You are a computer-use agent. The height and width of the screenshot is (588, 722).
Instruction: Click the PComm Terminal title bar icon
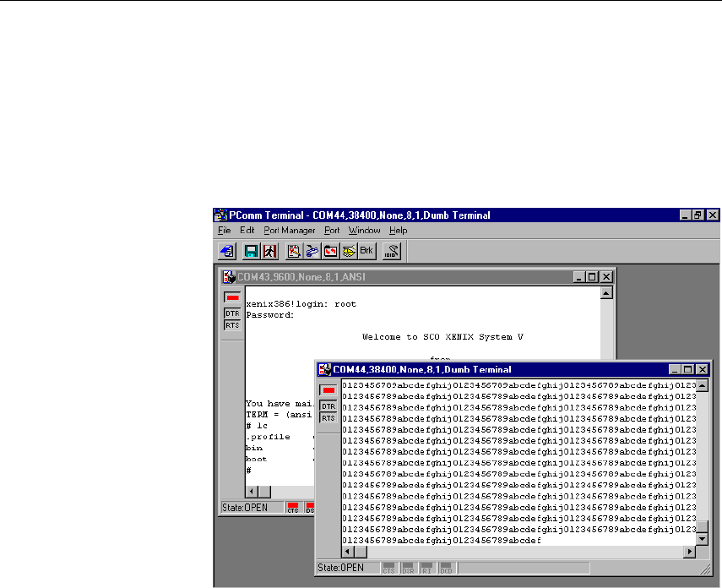point(221,215)
